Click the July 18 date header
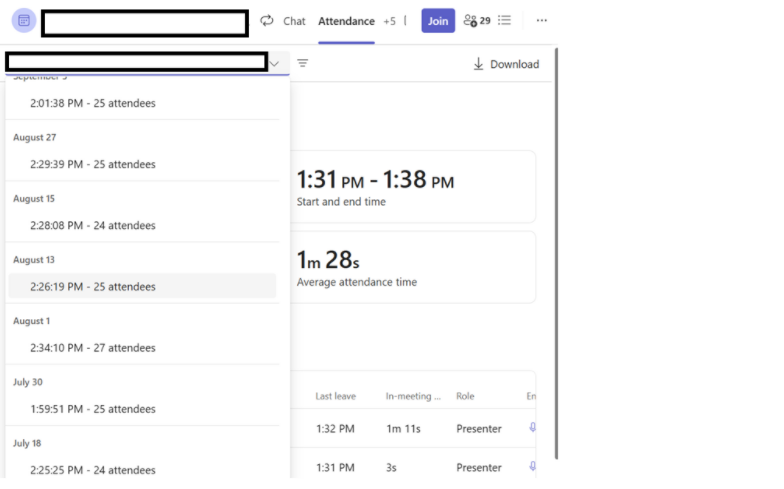 point(27,443)
